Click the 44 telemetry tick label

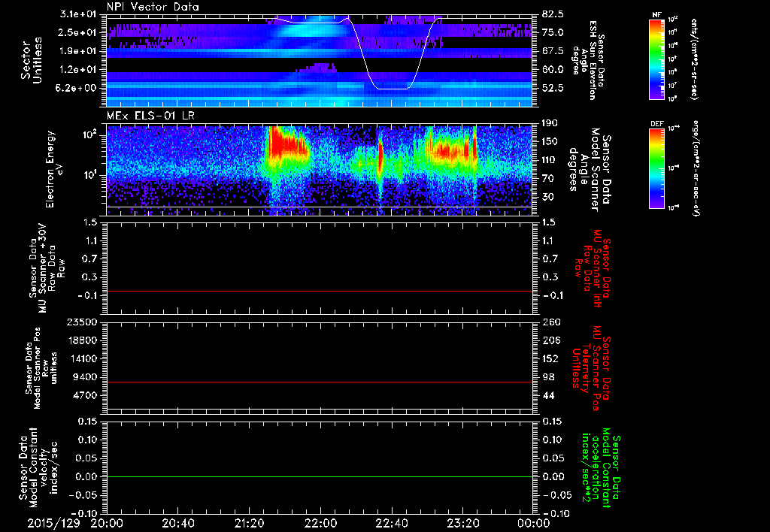pyautogui.click(x=548, y=395)
